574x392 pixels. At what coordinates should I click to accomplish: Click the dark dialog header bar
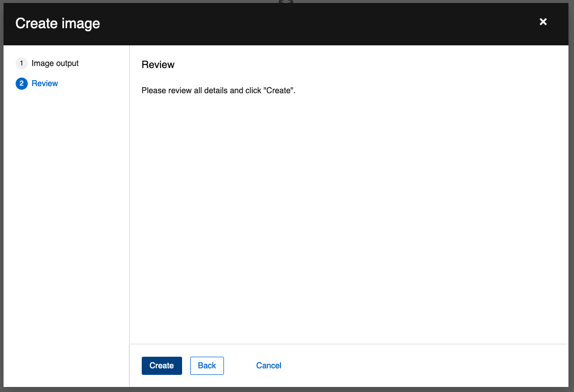point(303,24)
